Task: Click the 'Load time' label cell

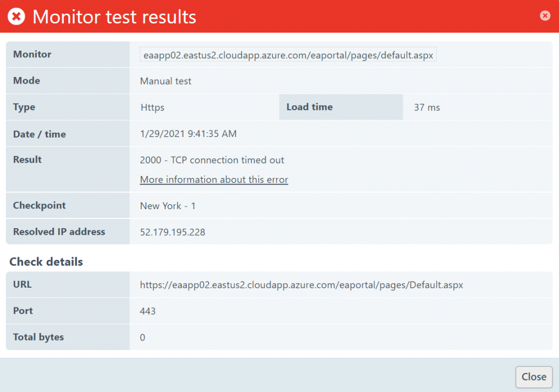Action: (x=310, y=107)
